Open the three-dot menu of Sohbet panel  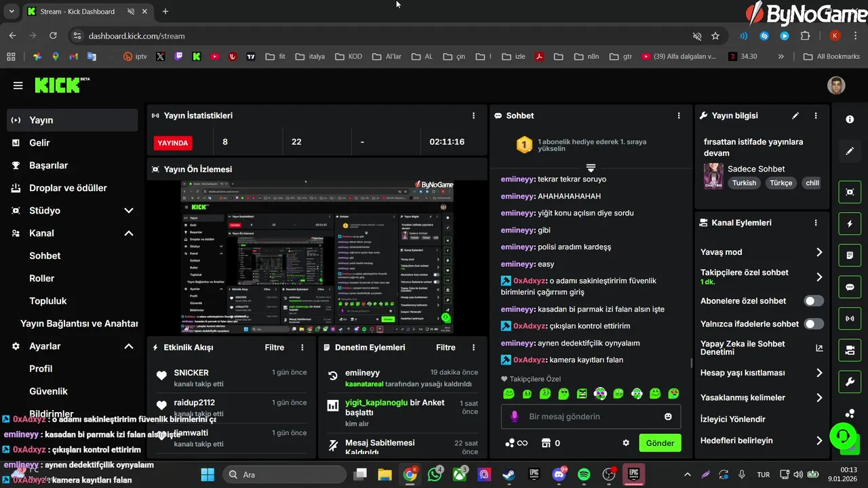[x=679, y=116]
